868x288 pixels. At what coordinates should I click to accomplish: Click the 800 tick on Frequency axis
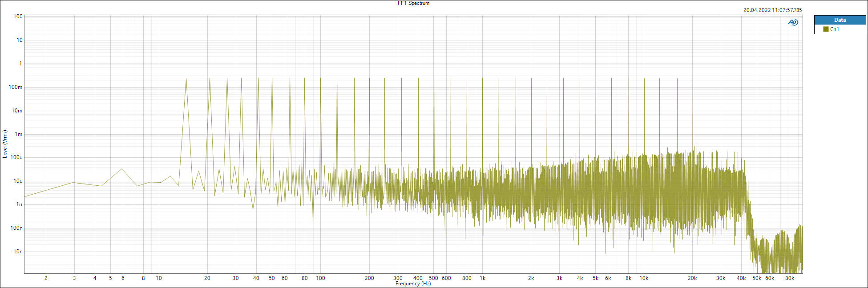[x=467, y=278]
